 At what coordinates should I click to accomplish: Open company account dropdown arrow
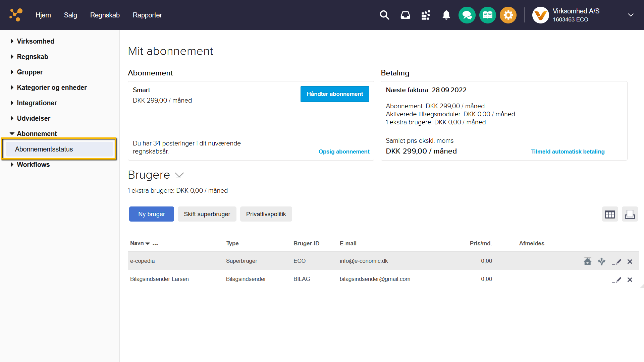click(x=631, y=15)
